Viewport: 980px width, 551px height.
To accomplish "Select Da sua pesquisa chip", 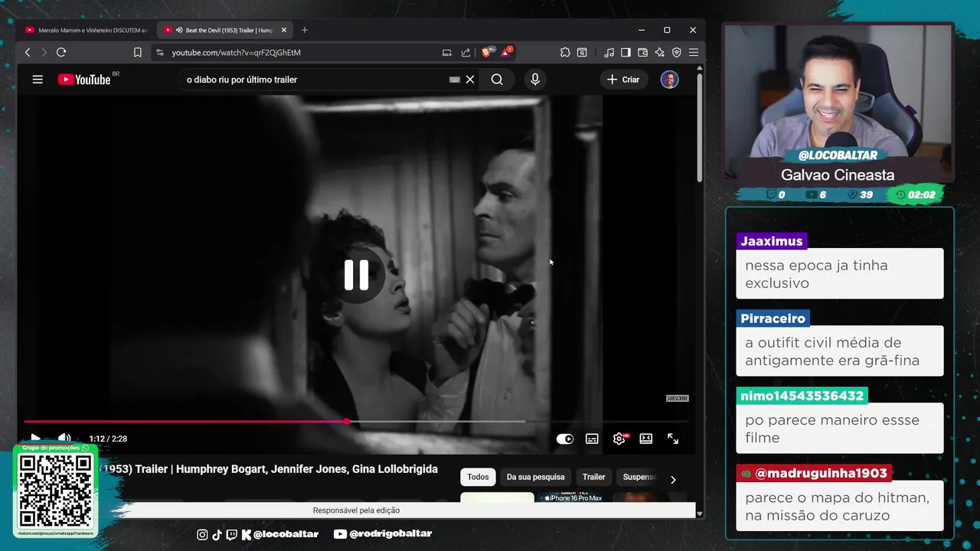I will 536,477.
